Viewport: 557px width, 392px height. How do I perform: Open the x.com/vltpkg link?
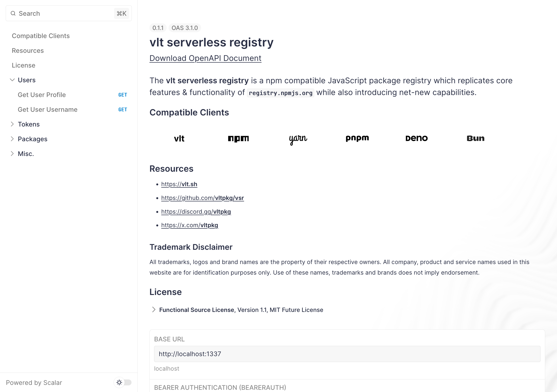pyautogui.click(x=190, y=225)
